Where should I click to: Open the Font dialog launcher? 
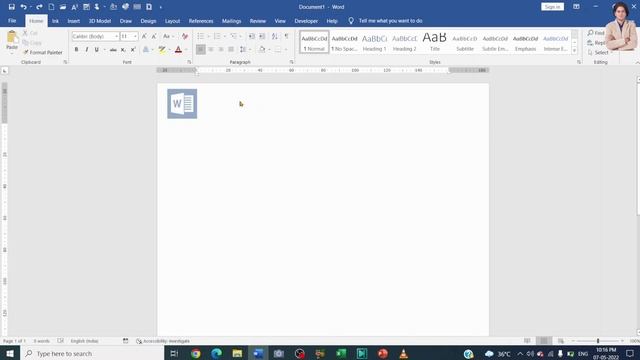click(x=189, y=62)
